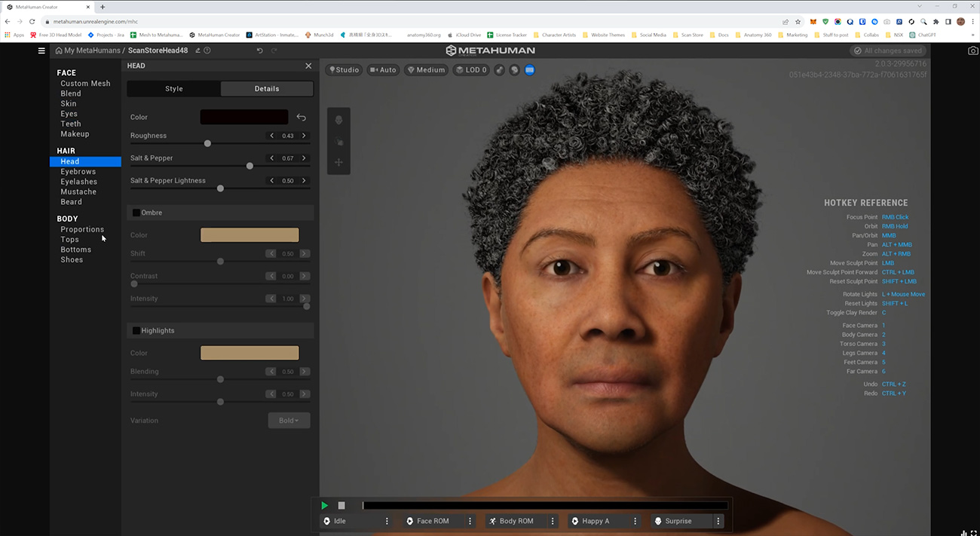Reset hair color with the revert arrow
The height and width of the screenshot is (536, 980).
point(302,118)
